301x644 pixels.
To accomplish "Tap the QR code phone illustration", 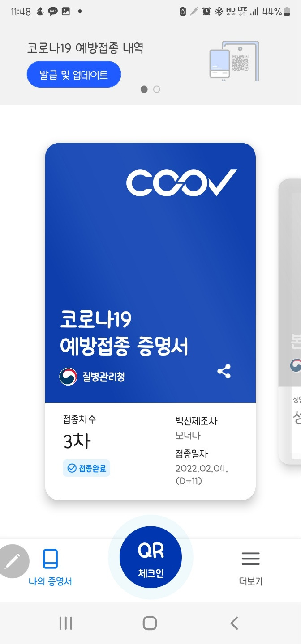I will pos(234,61).
